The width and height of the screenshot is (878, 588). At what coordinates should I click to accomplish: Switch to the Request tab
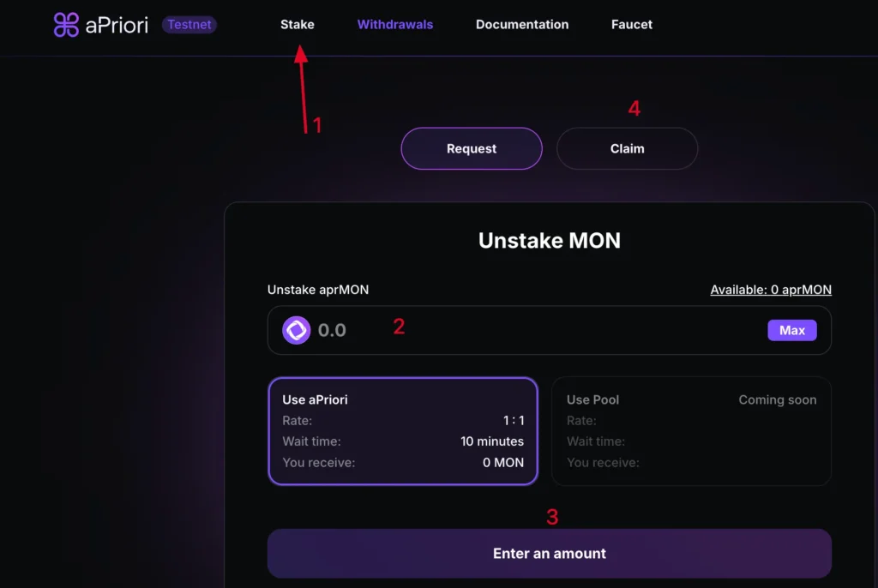pyautogui.click(x=471, y=148)
